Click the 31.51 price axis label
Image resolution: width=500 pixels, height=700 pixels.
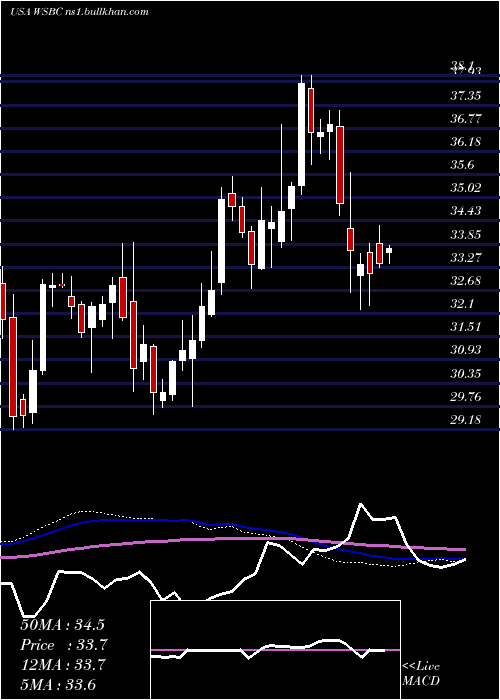tap(466, 327)
